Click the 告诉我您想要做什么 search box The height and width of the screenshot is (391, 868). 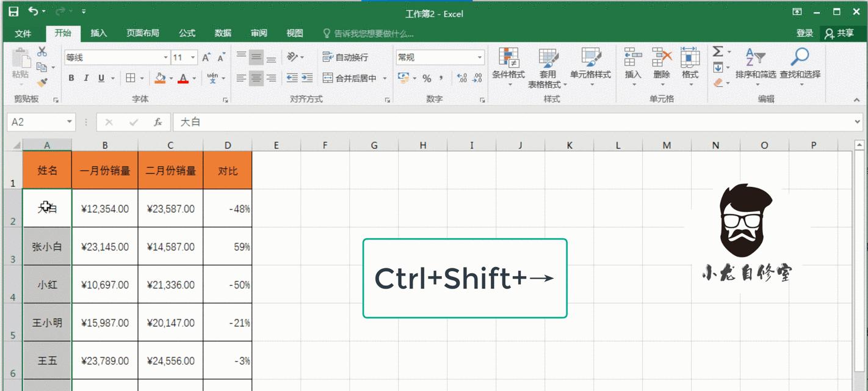pos(368,34)
